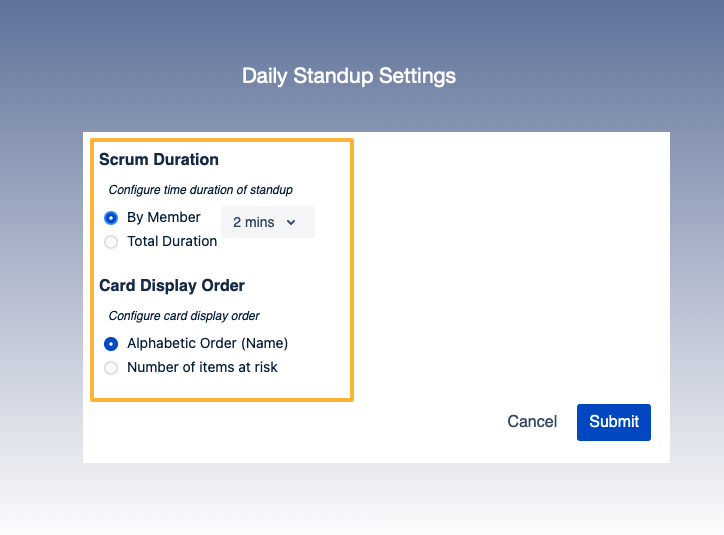Choose the Total Duration radio button circle

point(111,241)
